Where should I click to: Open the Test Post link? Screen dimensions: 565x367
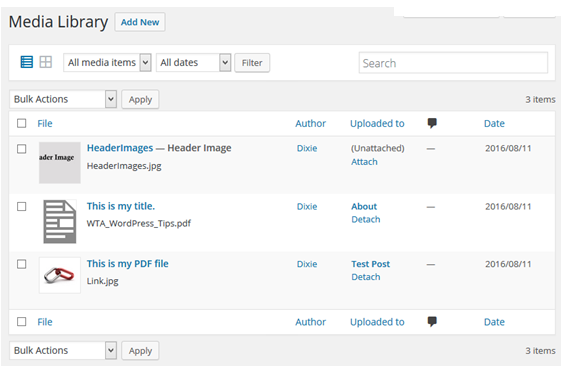tap(370, 264)
